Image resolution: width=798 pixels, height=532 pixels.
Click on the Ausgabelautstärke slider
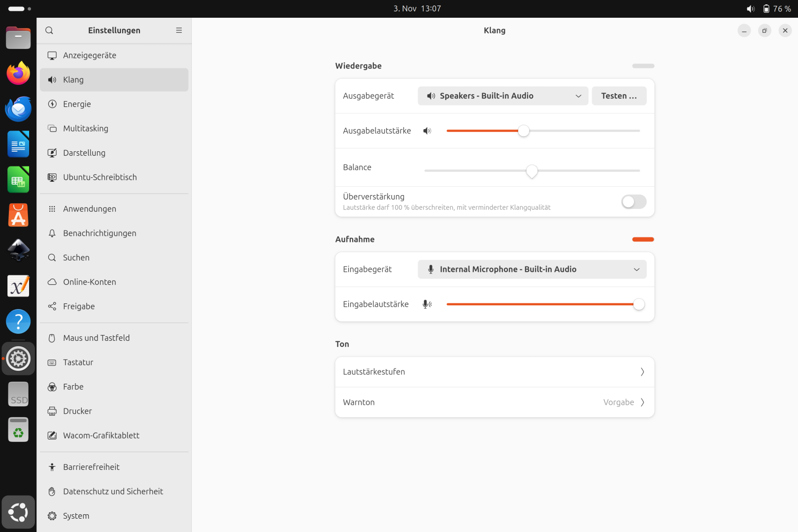(543, 131)
